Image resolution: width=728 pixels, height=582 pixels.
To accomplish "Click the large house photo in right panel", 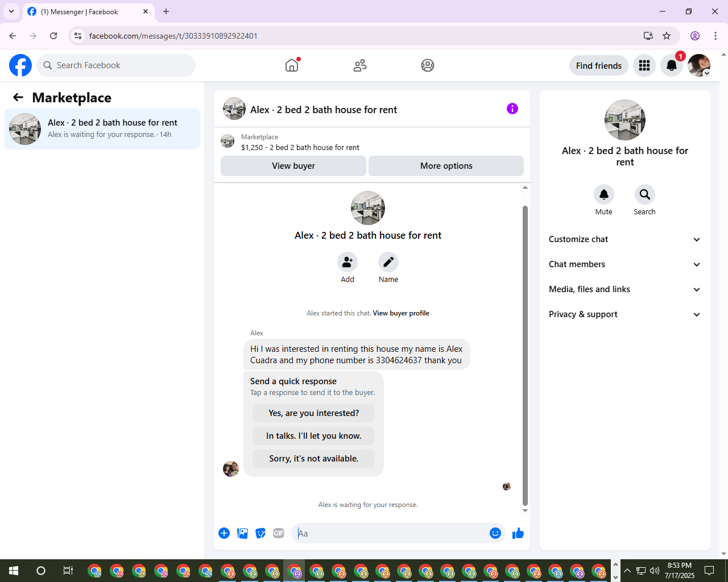I will coord(625,120).
